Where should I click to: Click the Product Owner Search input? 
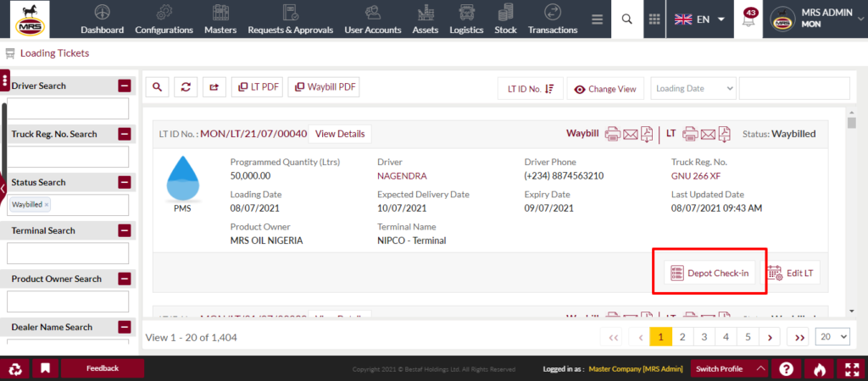[68, 301]
